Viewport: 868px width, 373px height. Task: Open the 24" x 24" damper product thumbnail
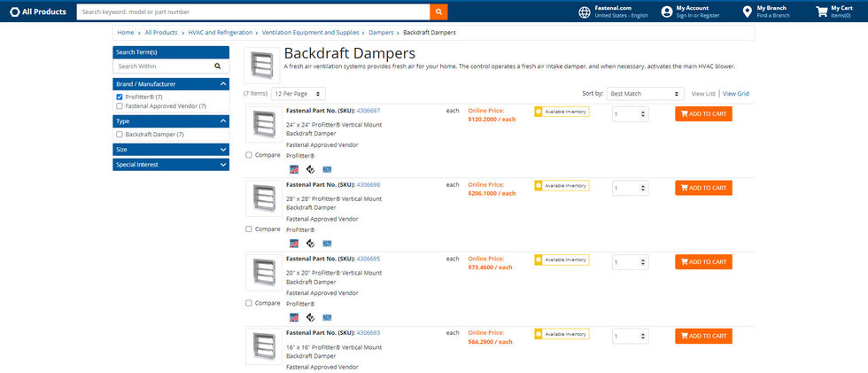click(264, 125)
